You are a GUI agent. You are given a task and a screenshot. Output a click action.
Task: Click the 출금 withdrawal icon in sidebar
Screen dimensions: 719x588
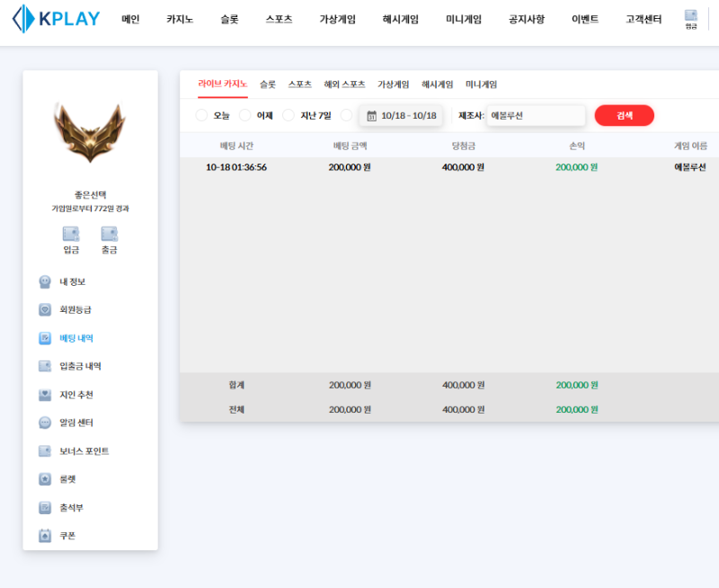click(109, 234)
